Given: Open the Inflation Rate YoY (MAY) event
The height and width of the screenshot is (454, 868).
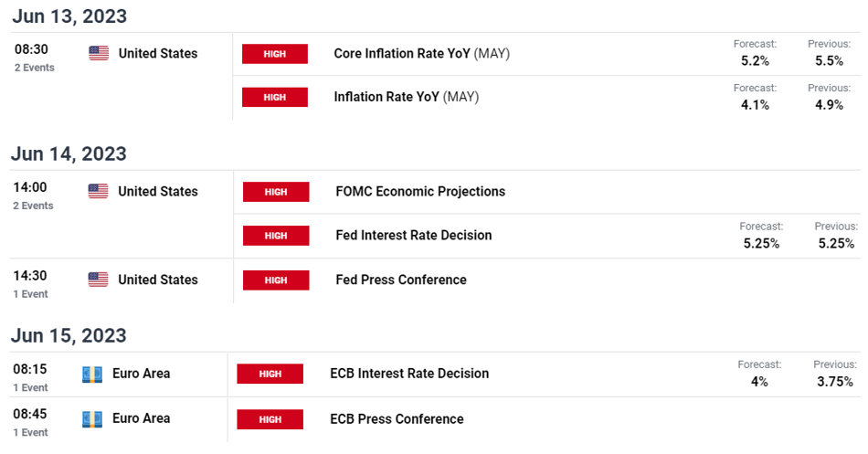Looking at the screenshot, I should tap(407, 97).
